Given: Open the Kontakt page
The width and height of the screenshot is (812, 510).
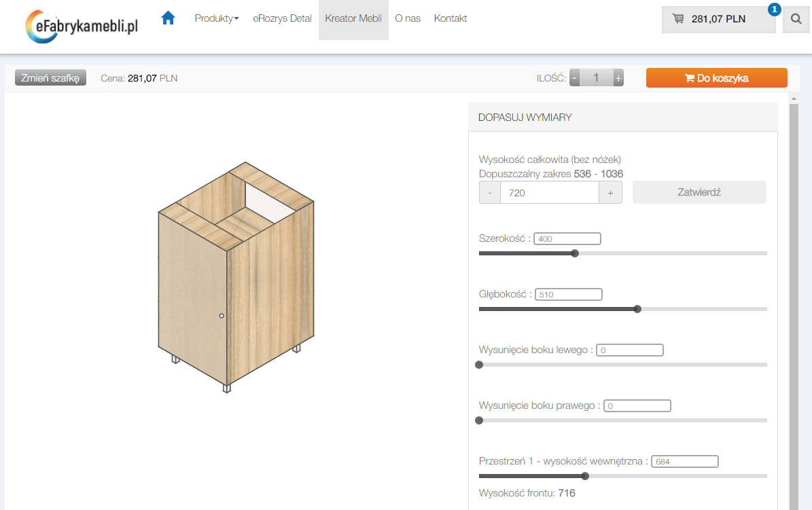Looking at the screenshot, I should coord(451,18).
